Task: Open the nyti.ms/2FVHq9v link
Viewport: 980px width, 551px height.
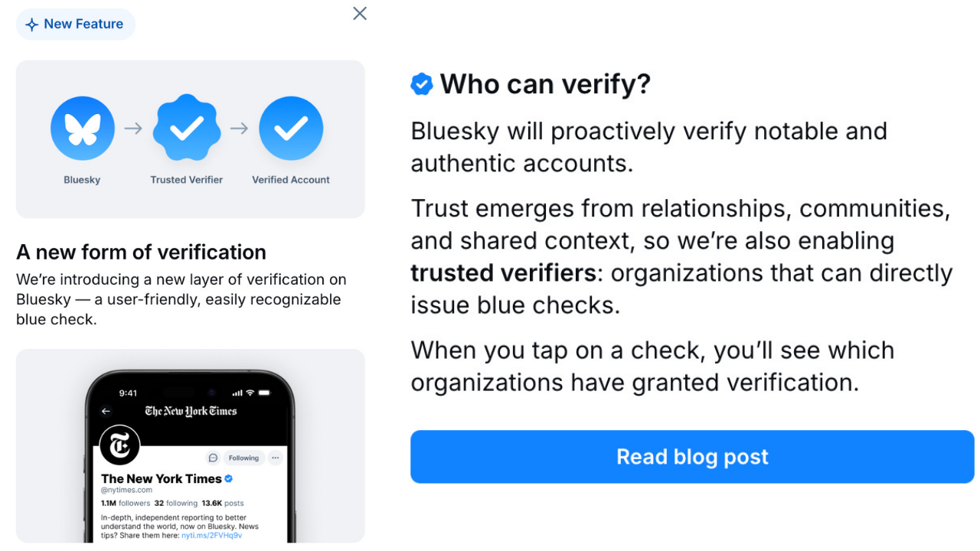Action: [x=212, y=534]
